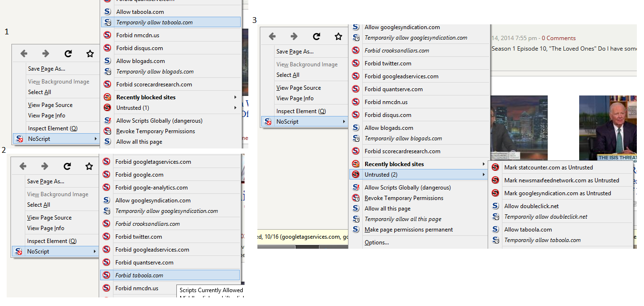Open the video thumbnail with city skyline backdrop
Screen dimensions: 644x306
coord(519,128)
